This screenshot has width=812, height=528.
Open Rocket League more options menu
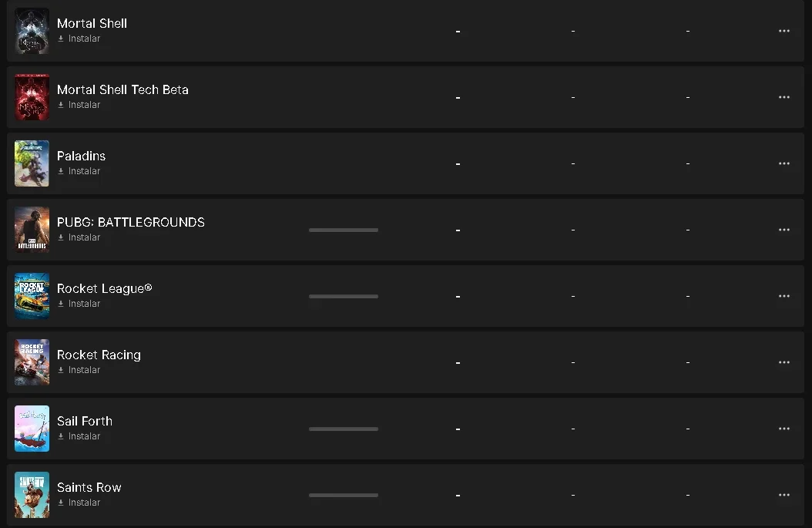[x=784, y=297]
